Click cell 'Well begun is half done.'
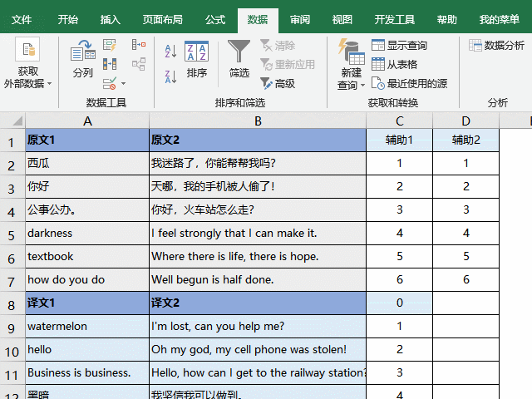This screenshot has height=399, width=532. (x=258, y=280)
